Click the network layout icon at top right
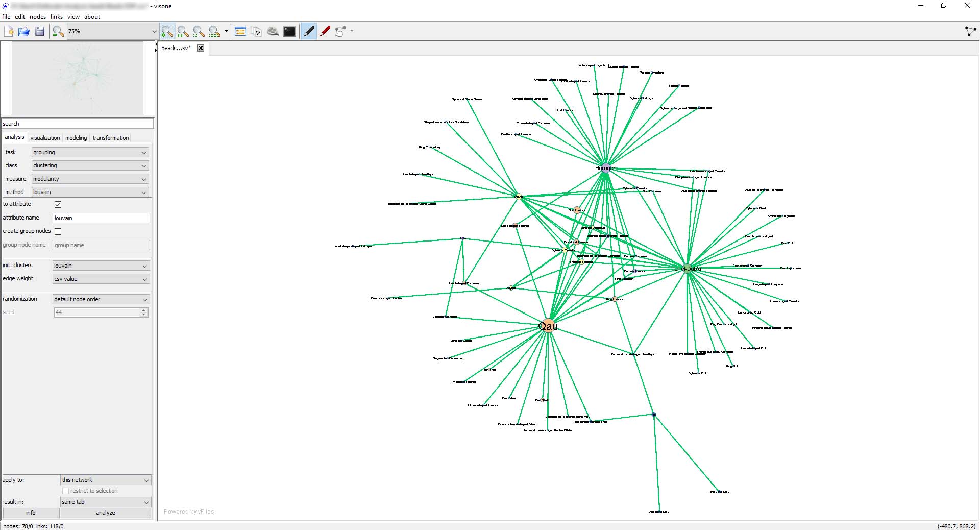The image size is (980, 530). [970, 32]
